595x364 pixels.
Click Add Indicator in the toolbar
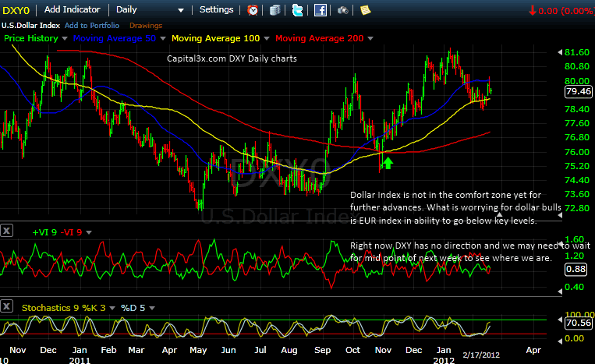pyautogui.click(x=72, y=10)
